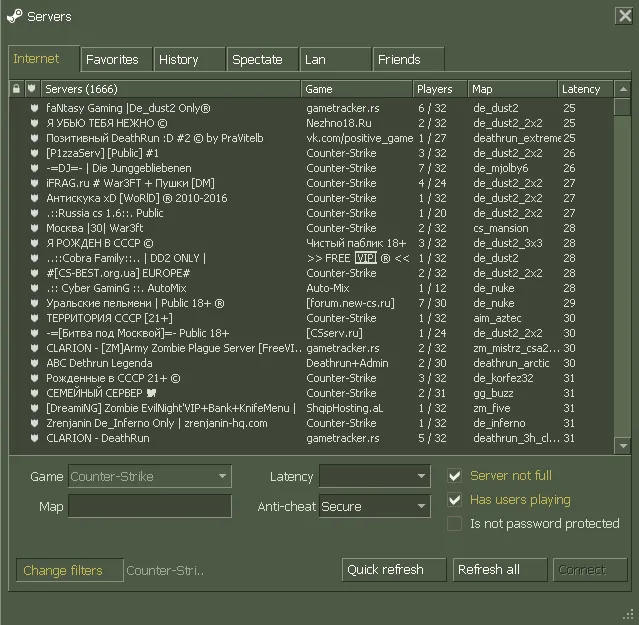
Task: Sort servers by Latency column header
Action: [x=585, y=89]
